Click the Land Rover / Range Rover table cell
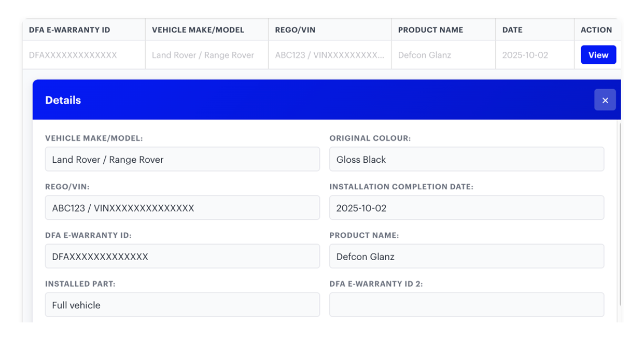Screen dimensions: 644x339 (203, 55)
